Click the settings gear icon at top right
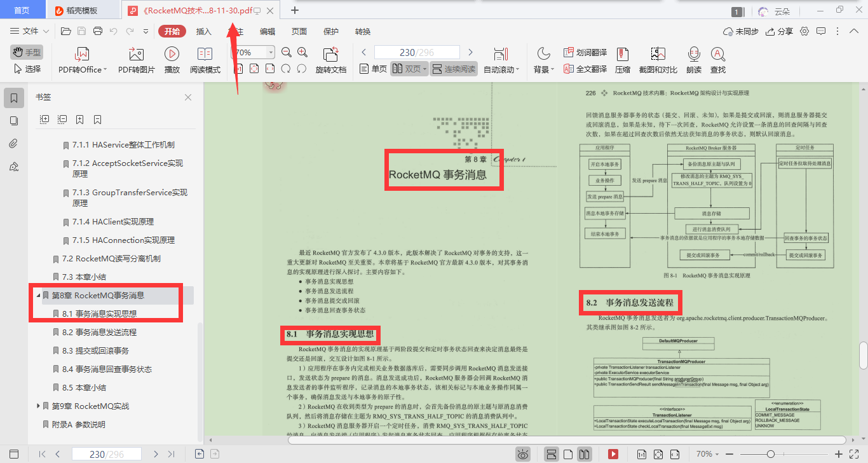The image size is (868, 463). [804, 31]
